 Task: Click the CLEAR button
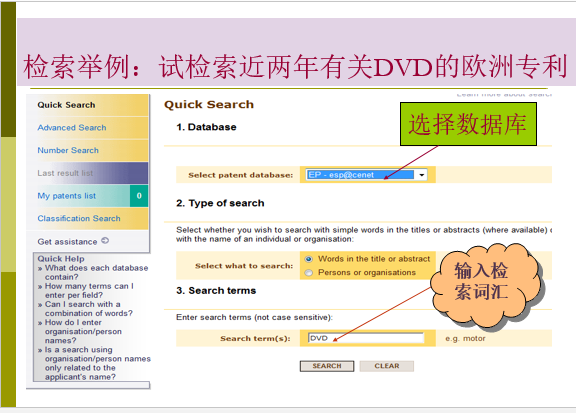[x=386, y=366]
